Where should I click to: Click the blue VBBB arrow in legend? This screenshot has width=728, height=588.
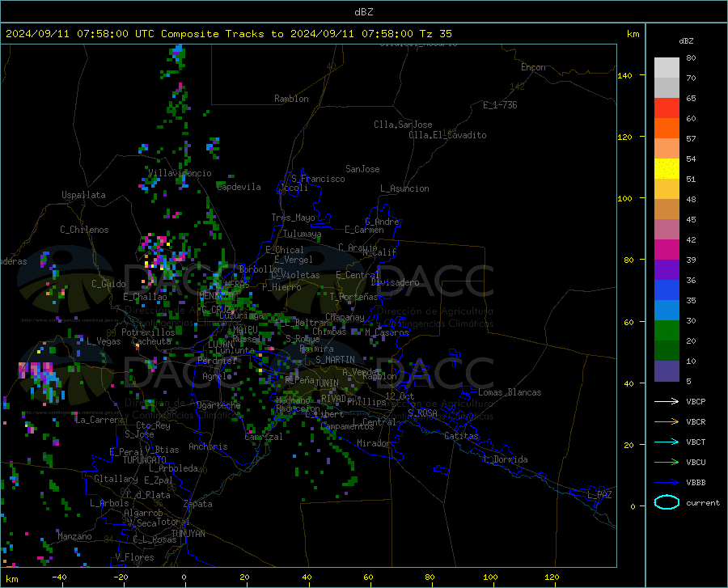[667, 483]
